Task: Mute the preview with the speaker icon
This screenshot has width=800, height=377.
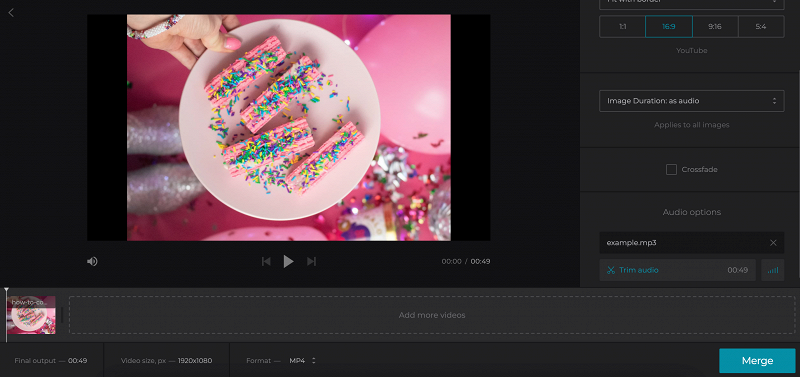Action: click(92, 261)
